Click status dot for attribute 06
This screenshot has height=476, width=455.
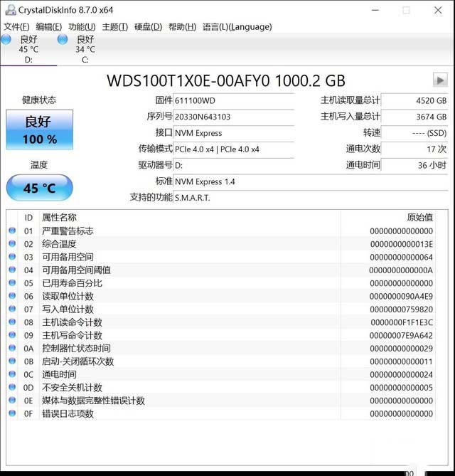pyautogui.click(x=12, y=296)
